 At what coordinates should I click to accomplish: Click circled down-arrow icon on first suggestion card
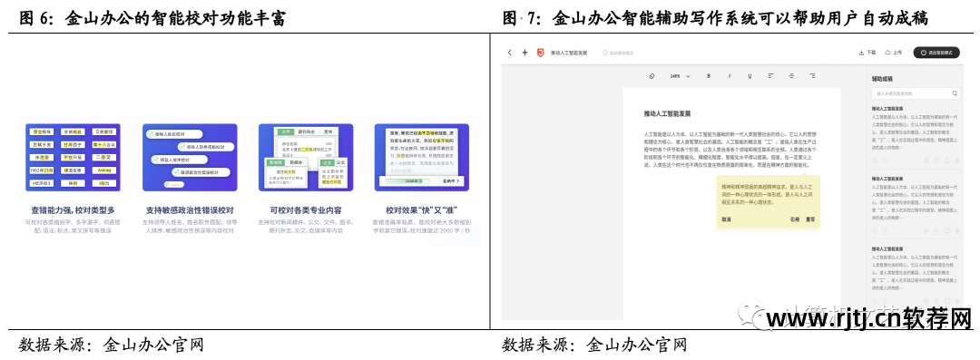point(875,161)
